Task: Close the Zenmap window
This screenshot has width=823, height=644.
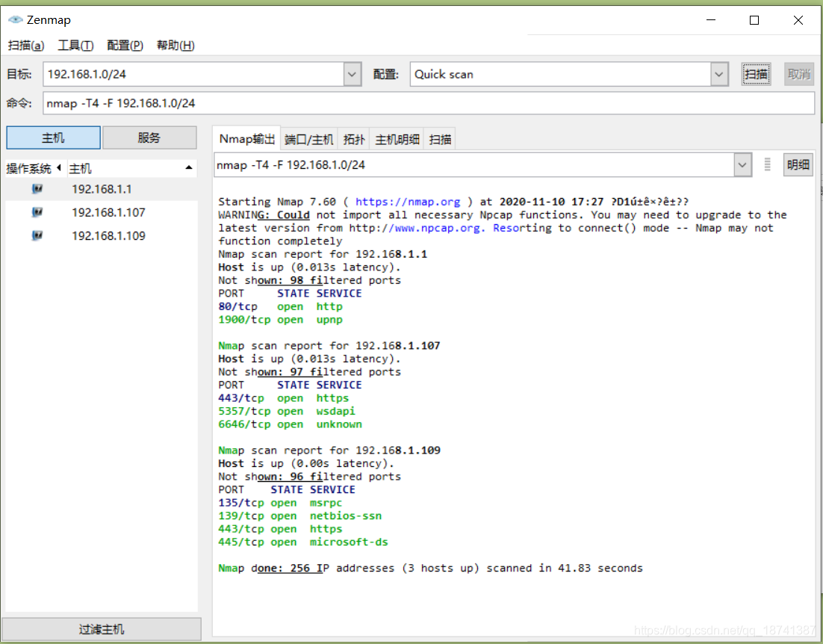Action: coord(798,20)
